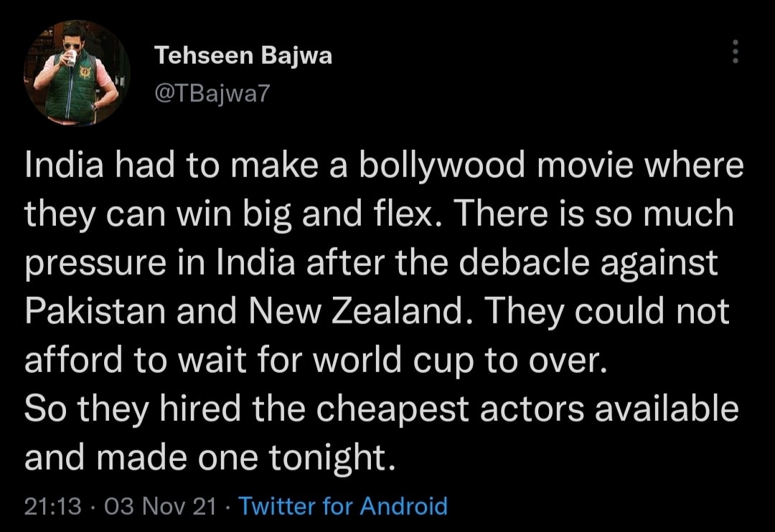Screen dimensions: 775x532
Task: Click the 21:13 tweet timestamp
Action: (x=53, y=506)
